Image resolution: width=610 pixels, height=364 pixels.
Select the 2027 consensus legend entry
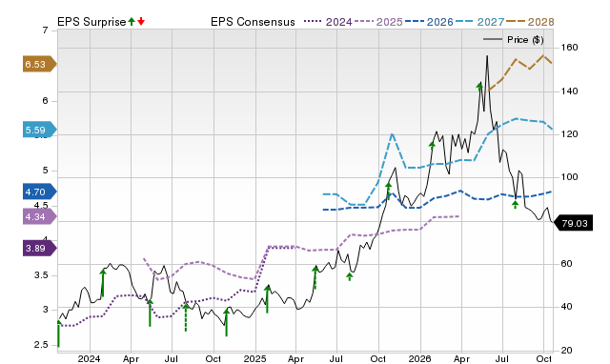point(479,22)
